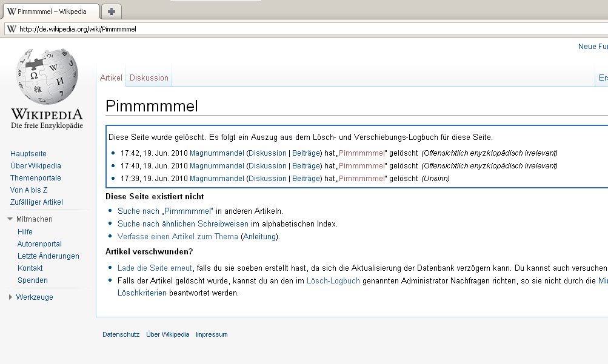Screen dimensions: 608x364
Task: Open Über Wikipedia in the sidebar
Action: coord(36,166)
